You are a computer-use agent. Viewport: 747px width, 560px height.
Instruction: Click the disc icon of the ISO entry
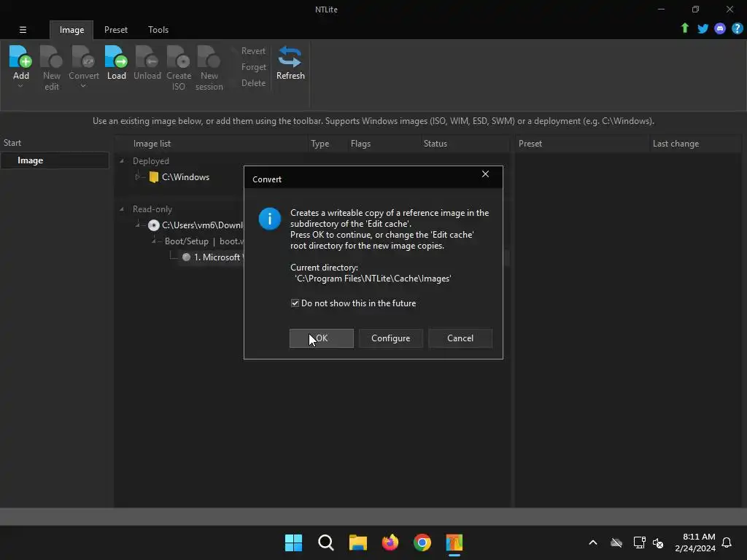153,225
